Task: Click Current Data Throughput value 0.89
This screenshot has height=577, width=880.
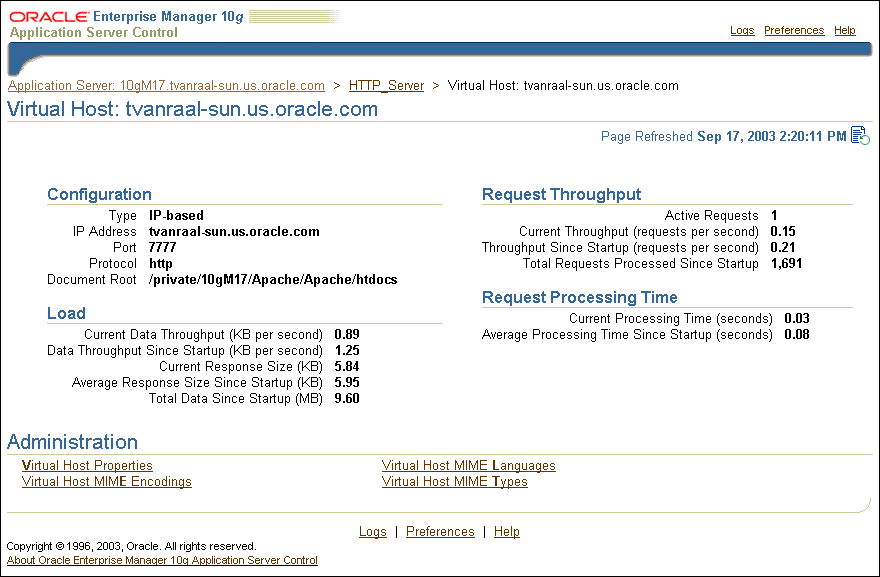Action: pyautogui.click(x=347, y=335)
